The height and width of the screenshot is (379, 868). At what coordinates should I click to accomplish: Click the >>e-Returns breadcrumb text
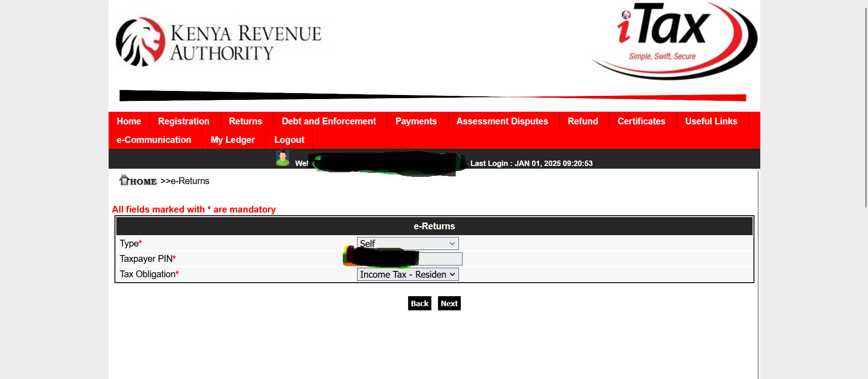click(x=185, y=181)
